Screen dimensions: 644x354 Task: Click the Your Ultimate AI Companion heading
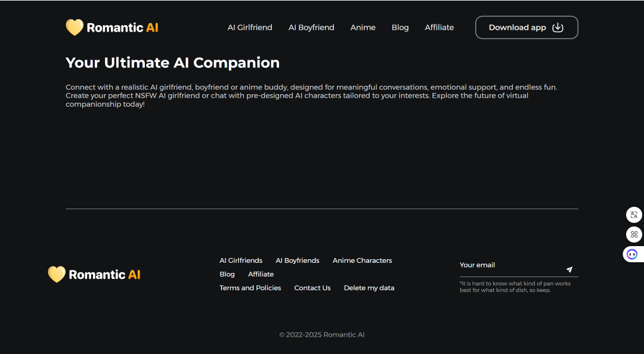(172, 63)
